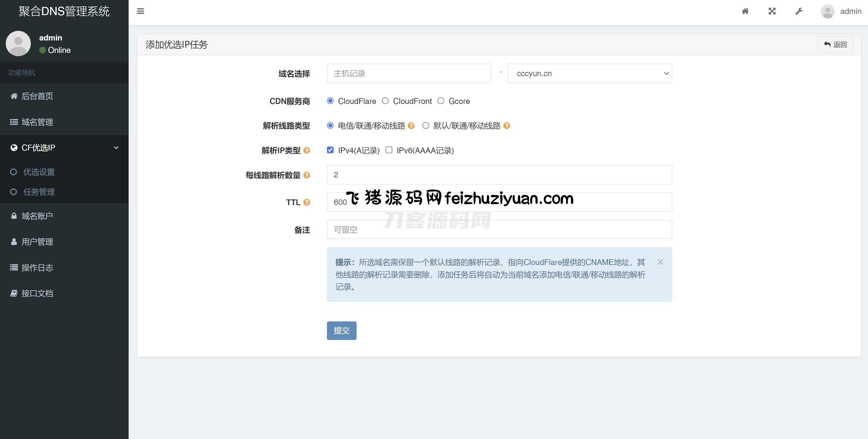Open 域名管理 in sidebar
868x439 pixels.
click(x=37, y=122)
